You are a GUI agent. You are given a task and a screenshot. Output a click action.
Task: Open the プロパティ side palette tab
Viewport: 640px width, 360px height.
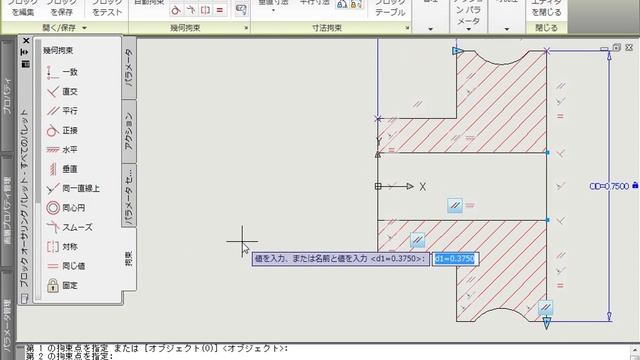(x=7, y=96)
